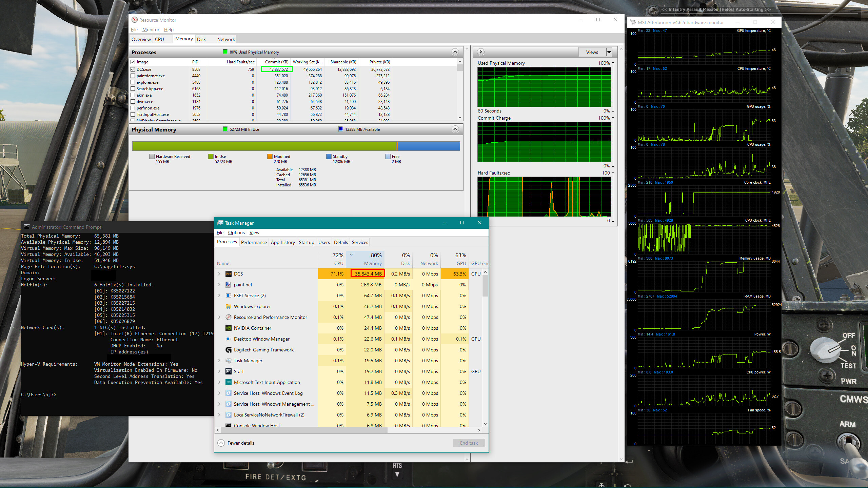Click the Start process icon
868x488 pixels.
228,371
